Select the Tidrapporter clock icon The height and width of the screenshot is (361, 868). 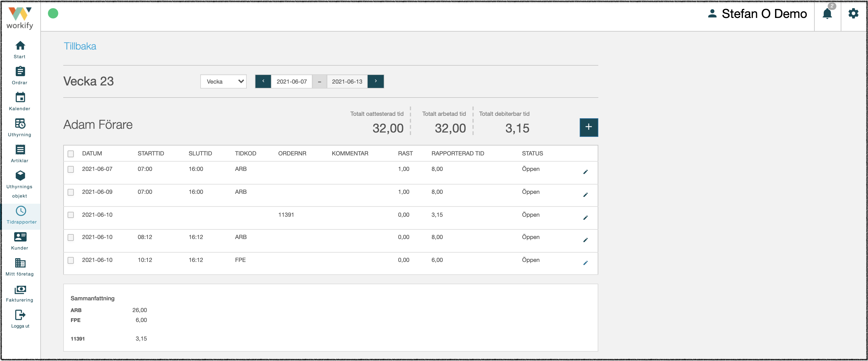coord(21,211)
